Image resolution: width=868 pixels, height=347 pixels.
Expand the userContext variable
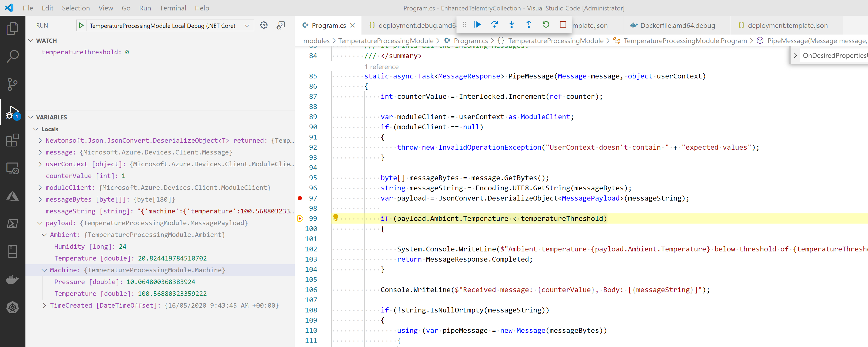40,164
